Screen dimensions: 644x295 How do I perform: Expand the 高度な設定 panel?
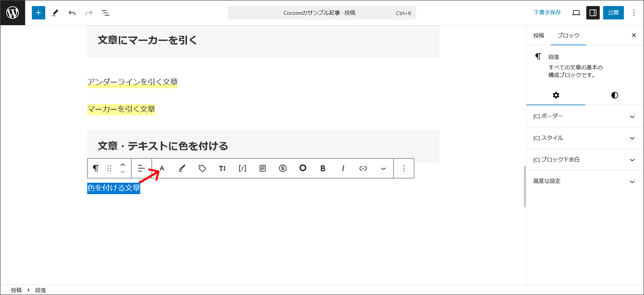click(x=585, y=181)
